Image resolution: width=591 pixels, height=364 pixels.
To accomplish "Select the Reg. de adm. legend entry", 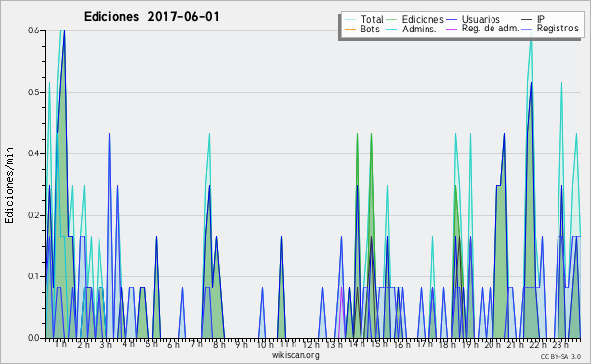I will [x=491, y=29].
